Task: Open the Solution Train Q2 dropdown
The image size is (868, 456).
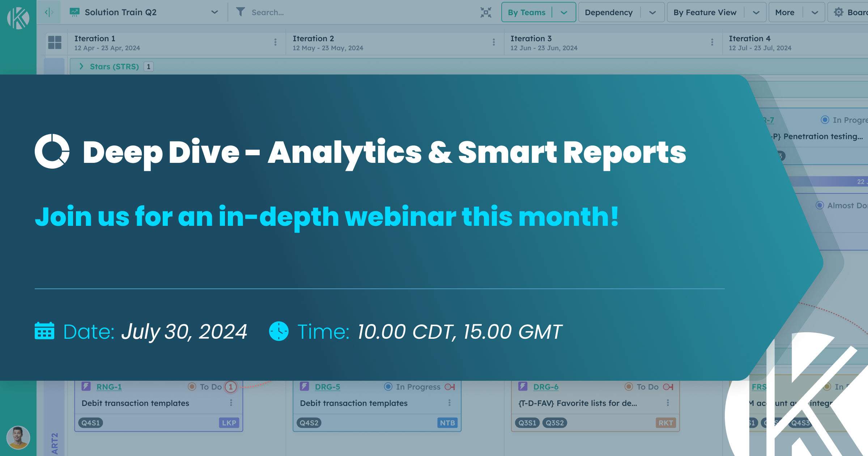Action: pyautogui.click(x=214, y=12)
